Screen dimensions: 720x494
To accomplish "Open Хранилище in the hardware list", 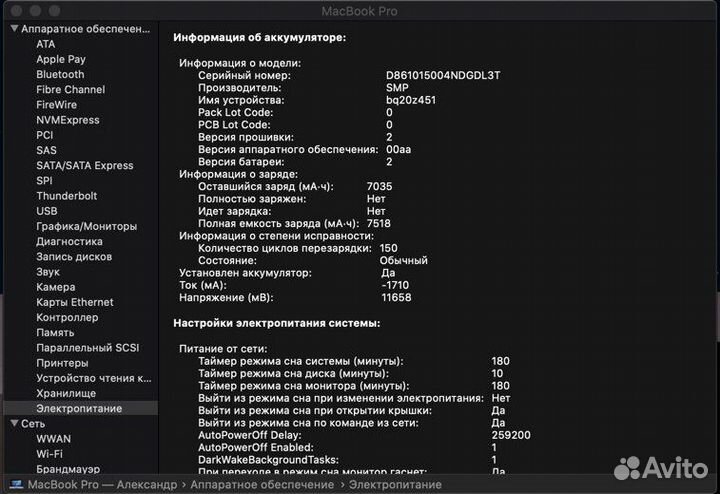I will (66, 393).
